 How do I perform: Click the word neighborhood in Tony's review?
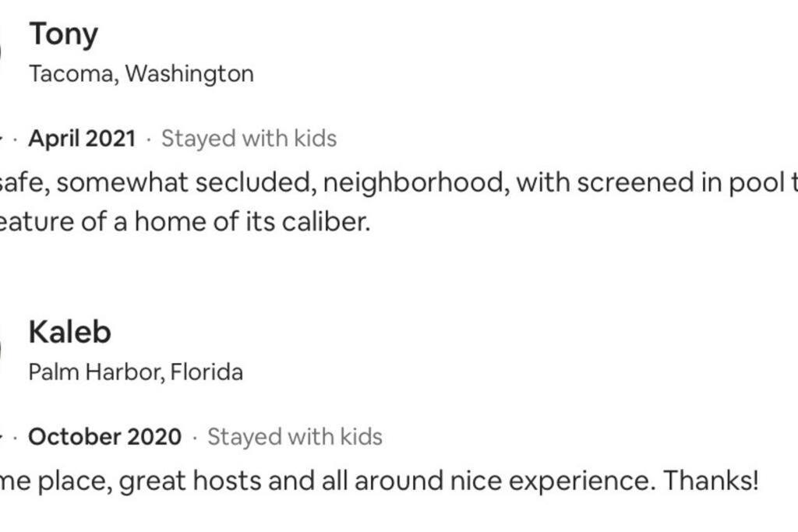416,182
